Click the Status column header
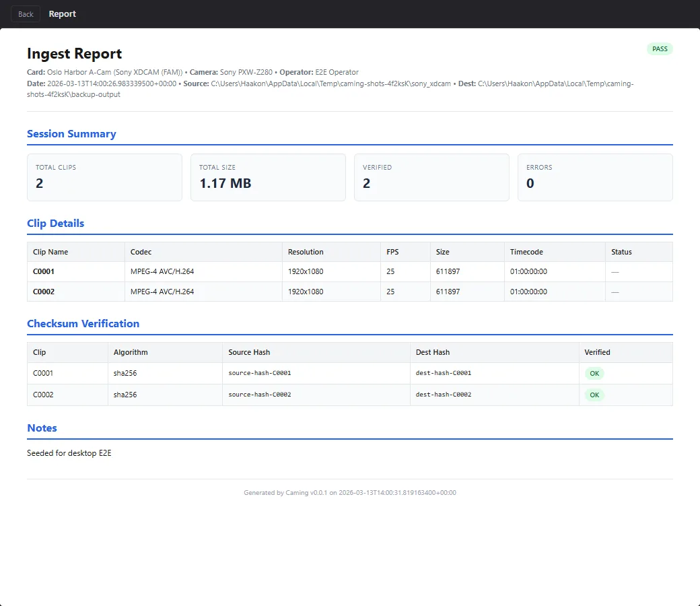 (621, 251)
